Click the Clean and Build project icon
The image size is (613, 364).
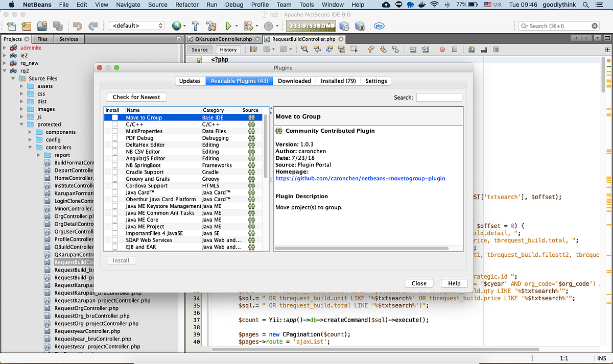point(211,26)
